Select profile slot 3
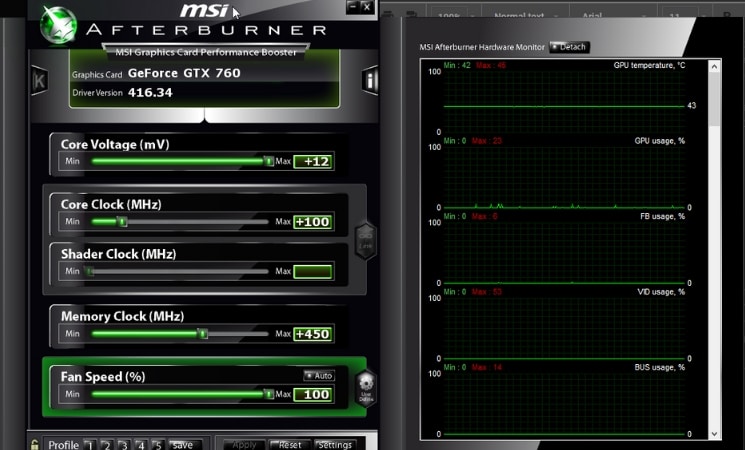 (123, 445)
